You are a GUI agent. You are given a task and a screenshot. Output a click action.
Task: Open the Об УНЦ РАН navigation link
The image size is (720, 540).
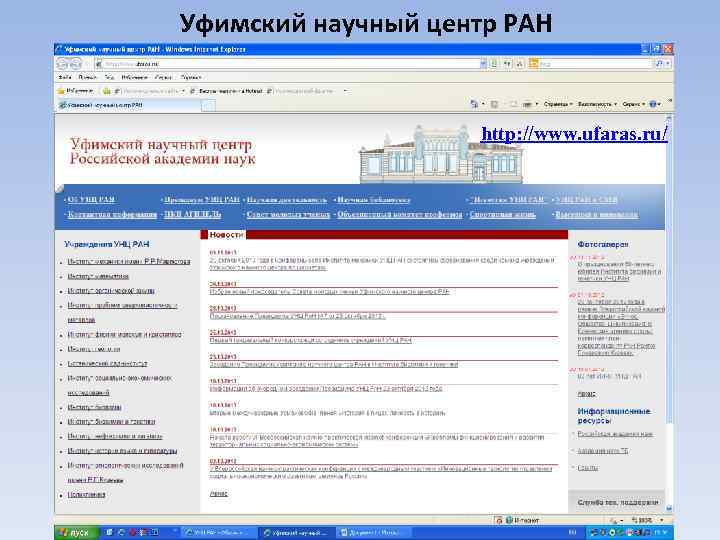[x=90, y=199]
